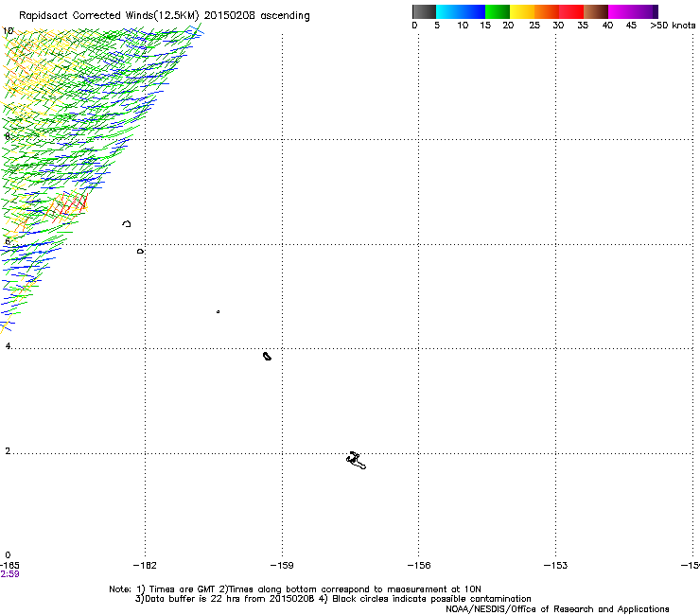This screenshot has height=615, width=700.
Task: Click the '25' legend scale label
Action: 534,26
